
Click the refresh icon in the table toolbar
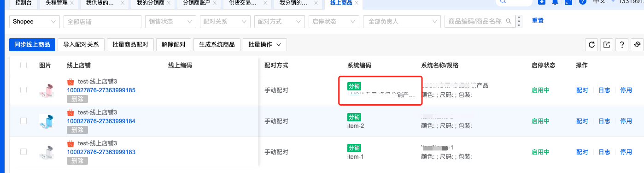coord(592,45)
